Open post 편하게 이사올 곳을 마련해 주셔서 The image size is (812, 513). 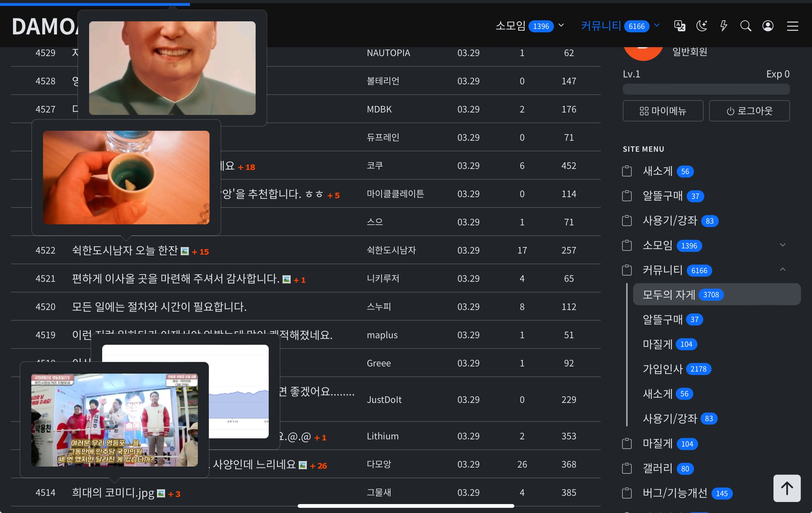tap(175, 278)
